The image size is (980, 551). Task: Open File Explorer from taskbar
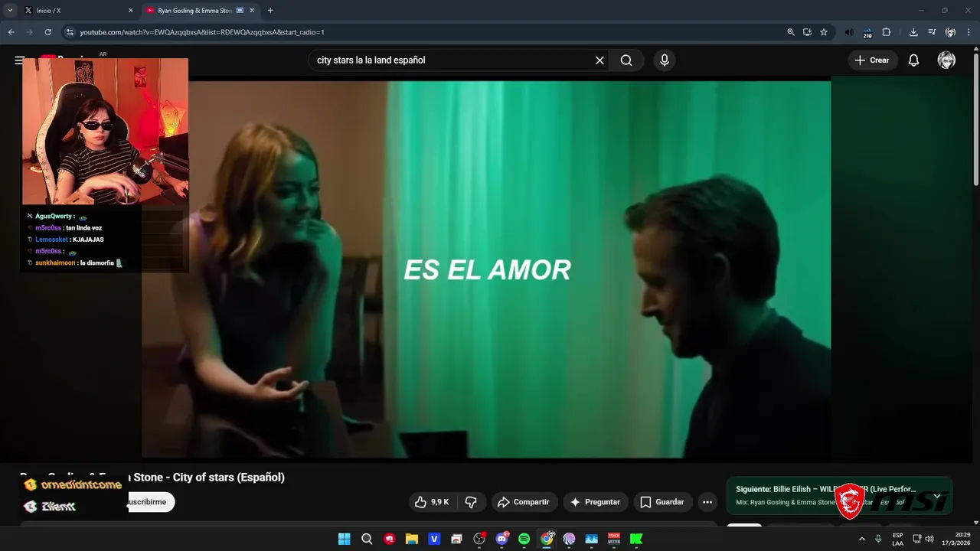[x=412, y=539]
